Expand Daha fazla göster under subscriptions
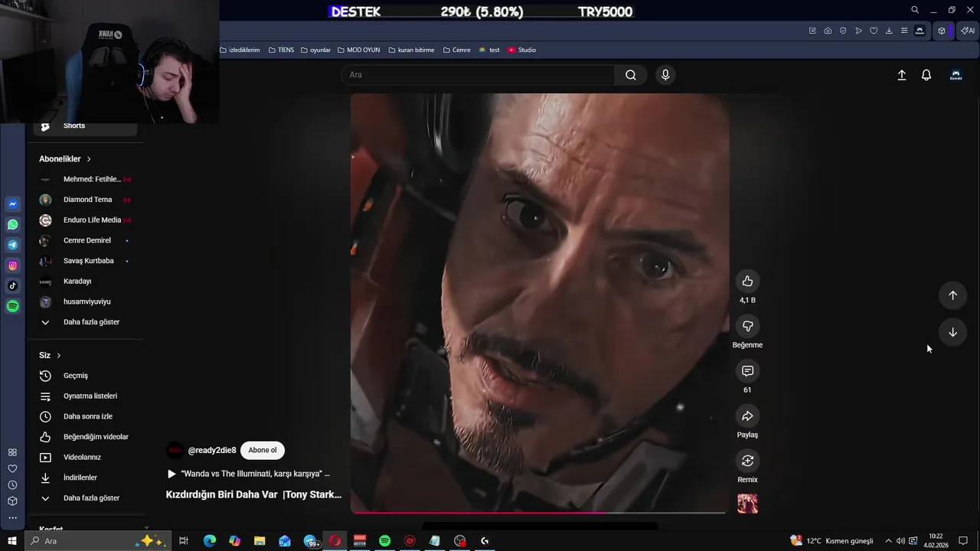Viewport: 980px width, 551px height. click(x=85, y=322)
